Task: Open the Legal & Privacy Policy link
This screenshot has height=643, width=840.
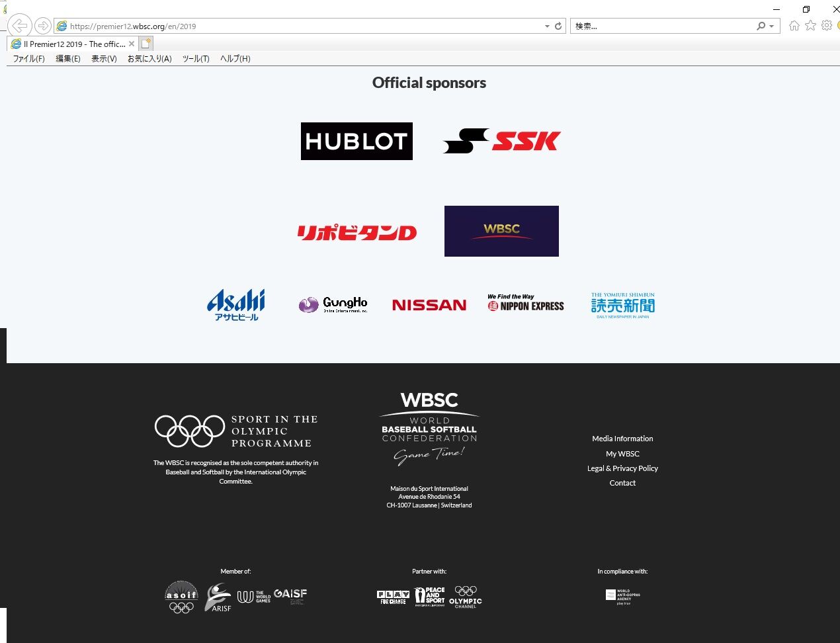Action: pyautogui.click(x=622, y=468)
